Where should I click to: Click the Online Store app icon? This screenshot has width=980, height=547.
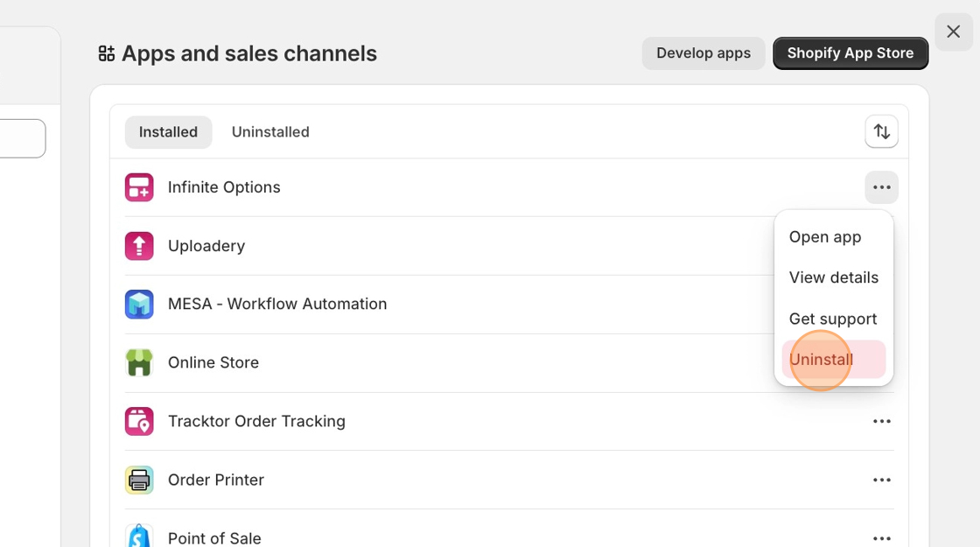[139, 362]
